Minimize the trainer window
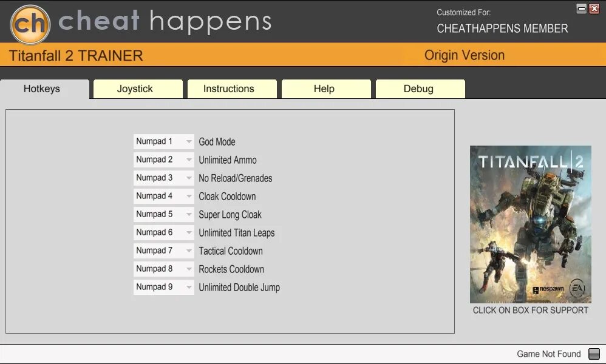606x364 pixels. (581, 8)
